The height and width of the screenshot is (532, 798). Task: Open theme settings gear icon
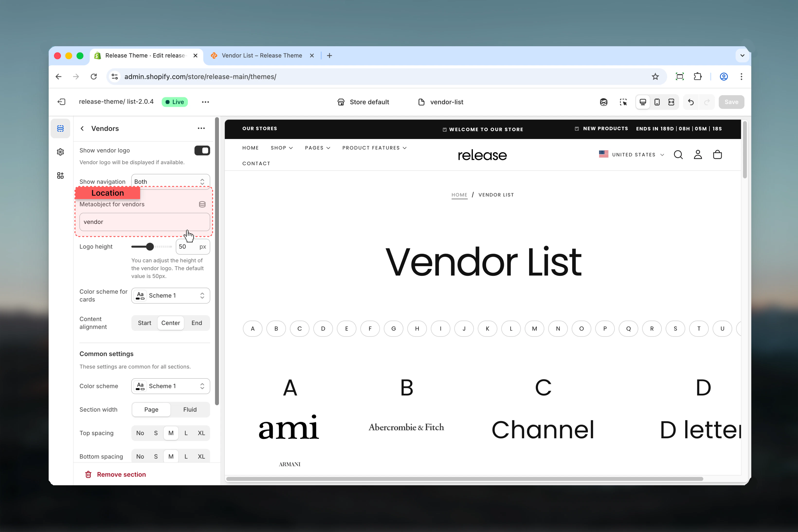coord(60,152)
